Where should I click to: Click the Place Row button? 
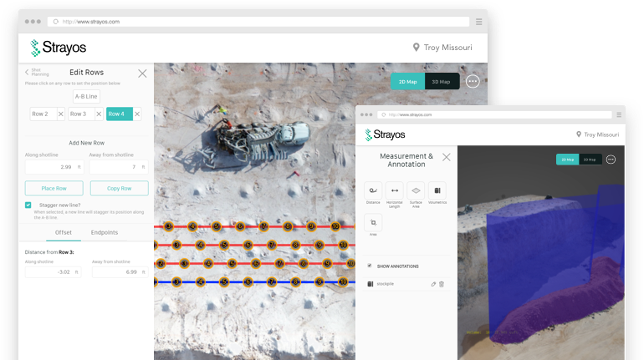pyautogui.click(x=54, y=188)
